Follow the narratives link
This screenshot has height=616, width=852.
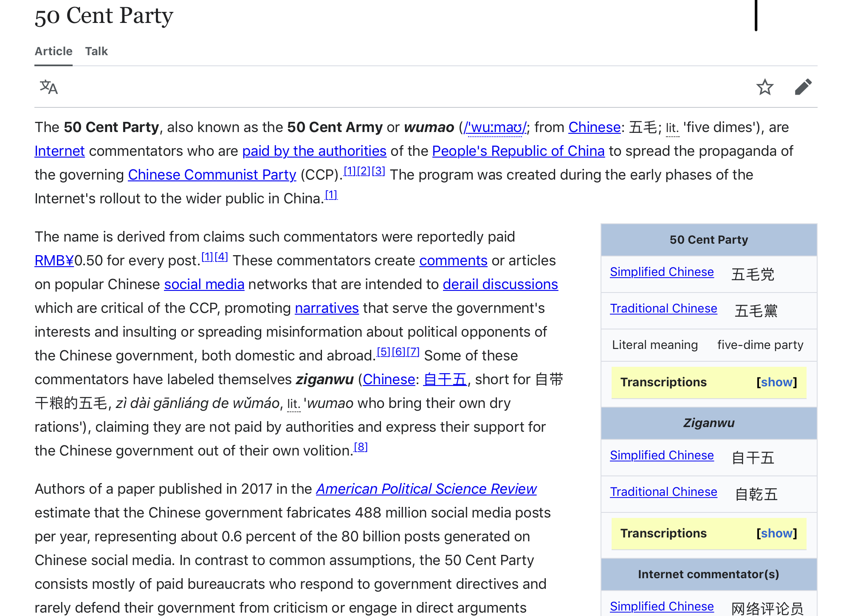(327, 308)
